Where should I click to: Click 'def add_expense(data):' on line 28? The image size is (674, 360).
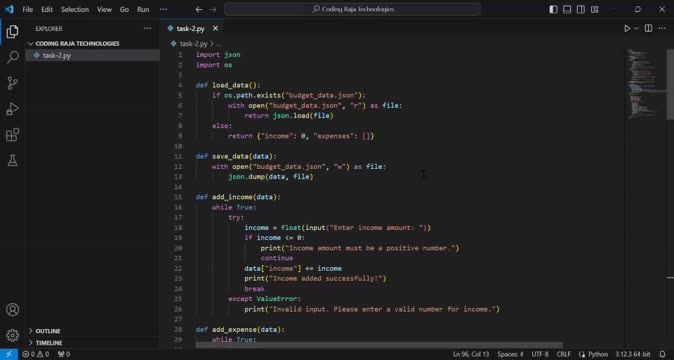[x=240, y=329]
